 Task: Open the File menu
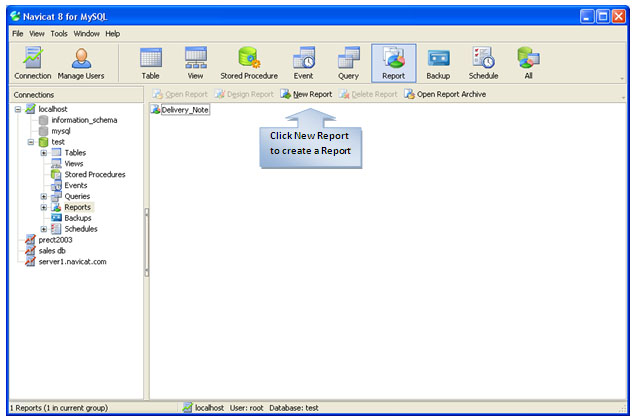click(17, 34)
